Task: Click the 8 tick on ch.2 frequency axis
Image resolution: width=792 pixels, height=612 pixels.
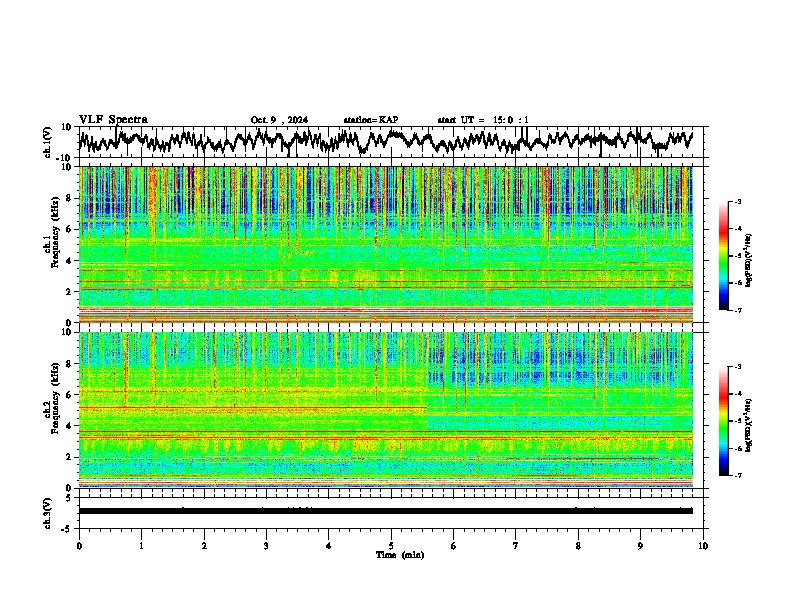Action: click(x=69, y=363)
